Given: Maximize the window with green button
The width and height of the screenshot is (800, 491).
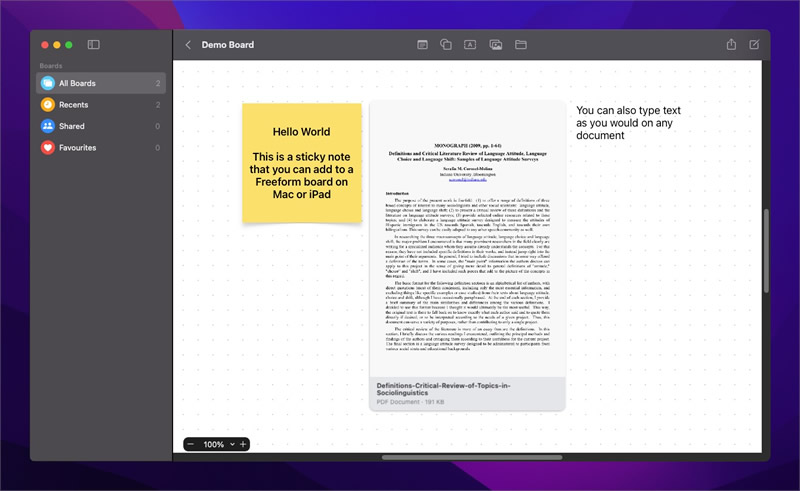Looking at the screenshot, I should pyautogui.click(x=69, y=45).
